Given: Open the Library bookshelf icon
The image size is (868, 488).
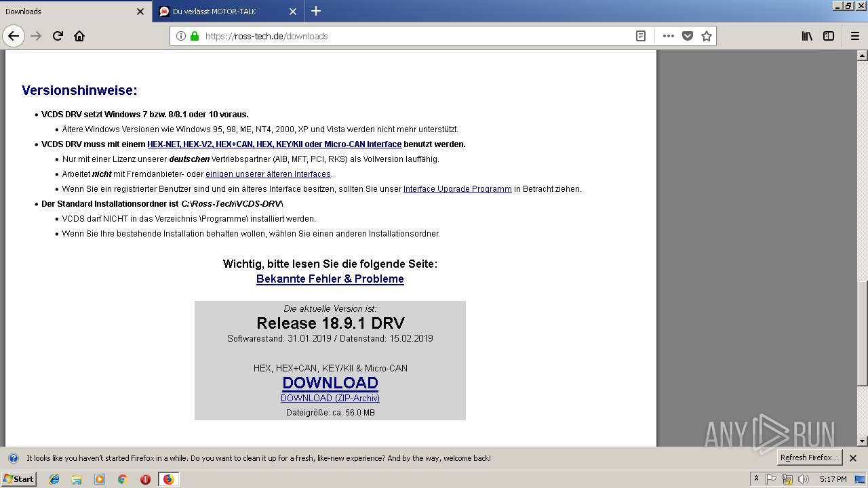Looking at the screenshot, I should pyautogui.click(x=807, y=36).
